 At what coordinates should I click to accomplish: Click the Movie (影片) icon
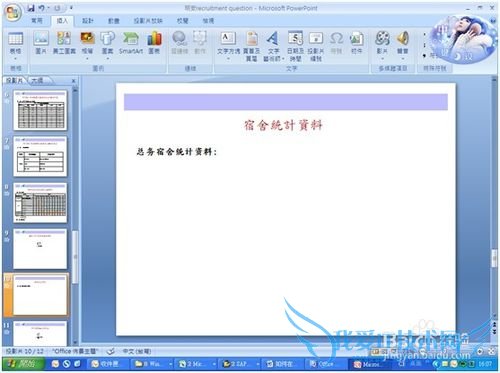click(x=382, y=38)
